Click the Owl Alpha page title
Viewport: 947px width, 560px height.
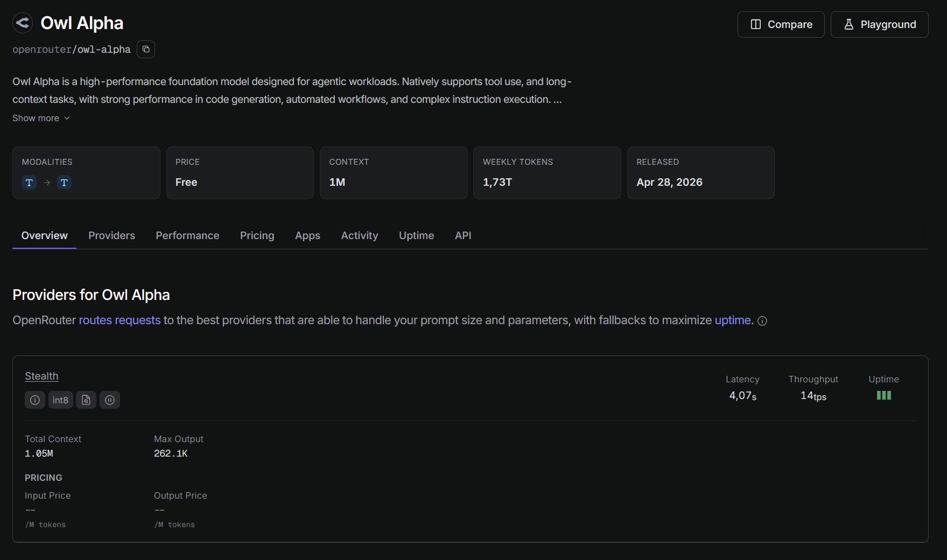(82, 23)
